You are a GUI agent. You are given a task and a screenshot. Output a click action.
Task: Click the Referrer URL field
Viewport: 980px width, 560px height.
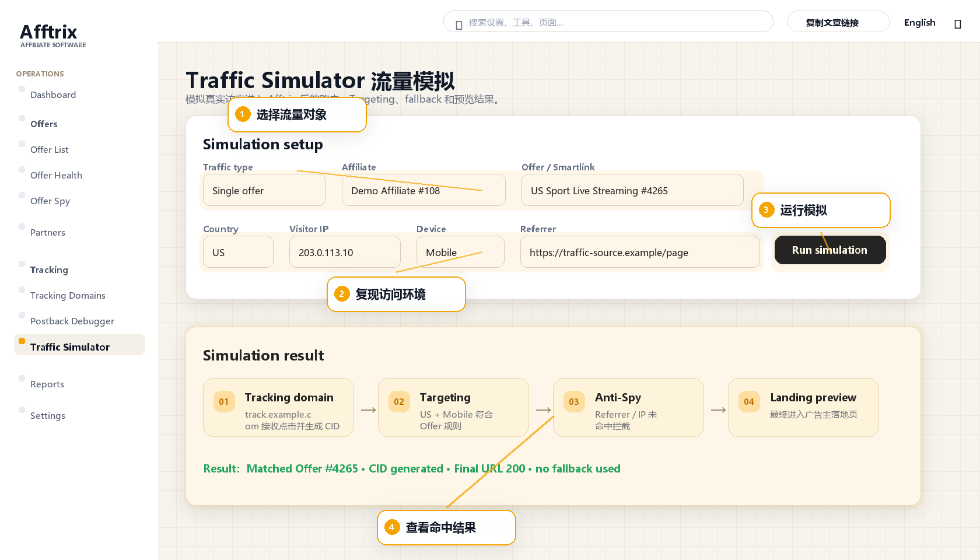tap(640, 252)
